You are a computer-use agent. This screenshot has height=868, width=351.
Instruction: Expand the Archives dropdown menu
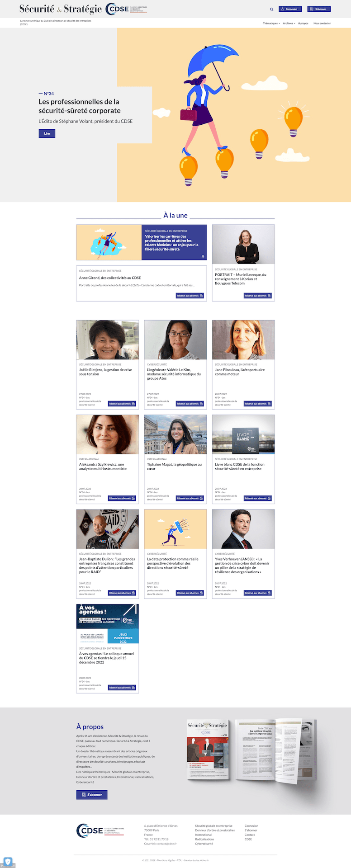289,23
